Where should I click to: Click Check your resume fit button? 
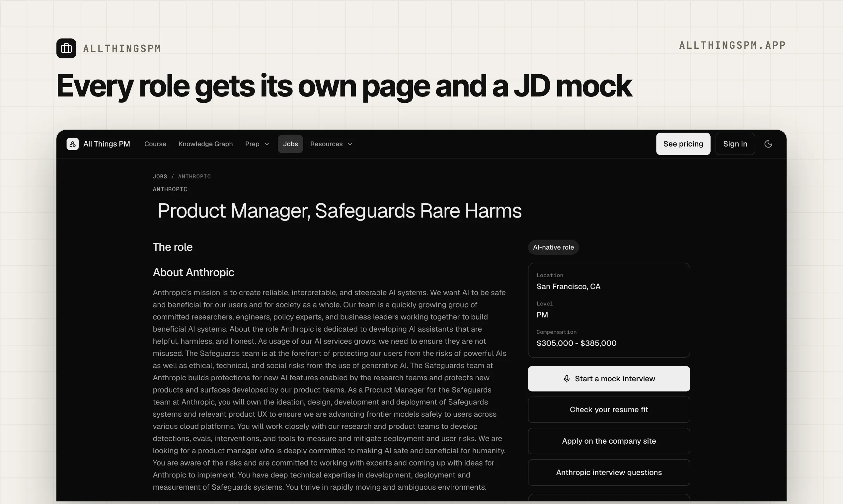(609, 409)
